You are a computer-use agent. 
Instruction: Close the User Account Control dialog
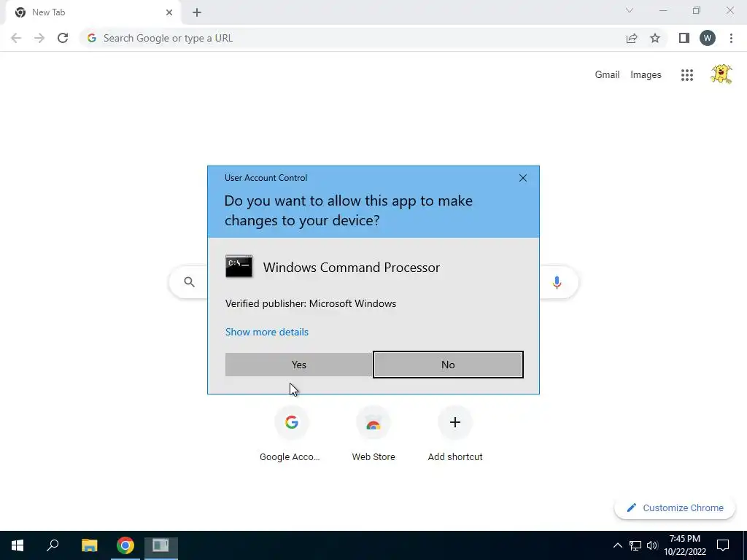click(522, 178)
